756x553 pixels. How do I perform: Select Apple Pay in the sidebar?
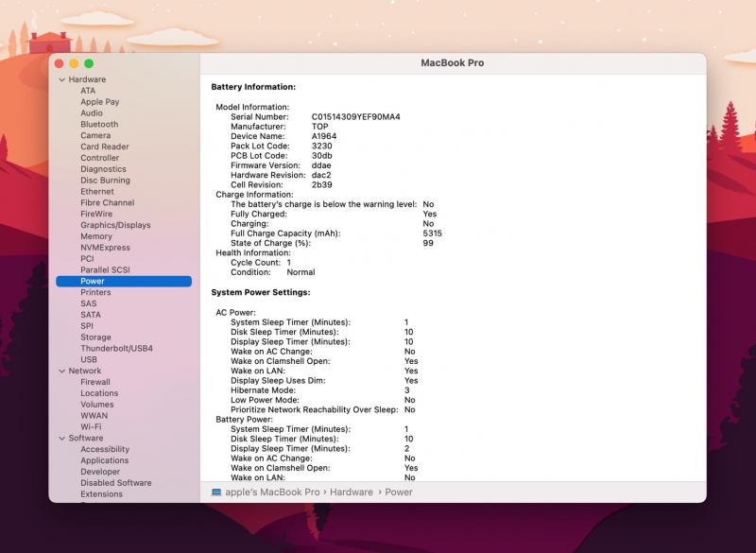click(x=100, y=102)
